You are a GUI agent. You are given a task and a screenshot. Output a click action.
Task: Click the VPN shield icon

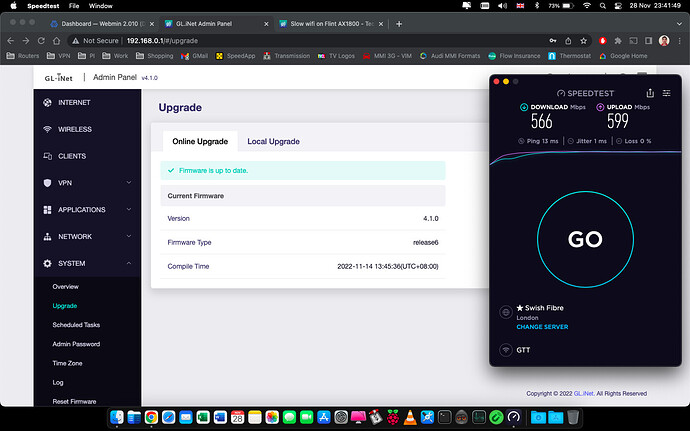pos(48,183)
